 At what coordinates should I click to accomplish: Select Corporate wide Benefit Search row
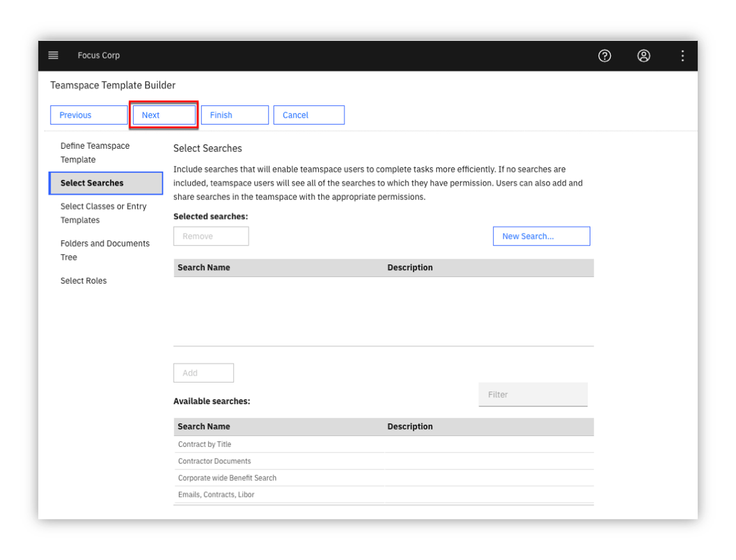coord(383,478)
